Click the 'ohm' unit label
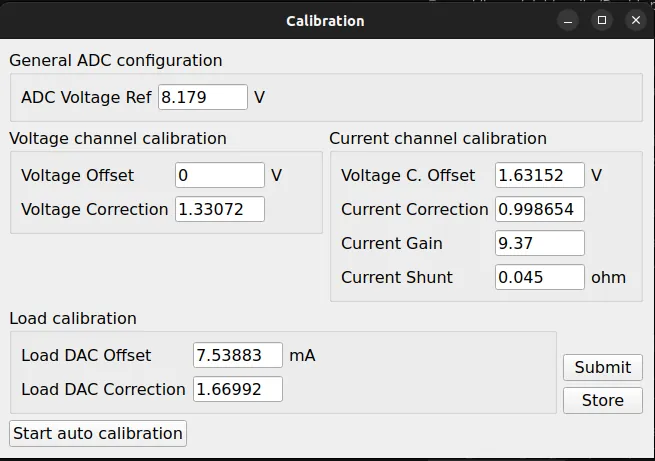 [608, 277]
